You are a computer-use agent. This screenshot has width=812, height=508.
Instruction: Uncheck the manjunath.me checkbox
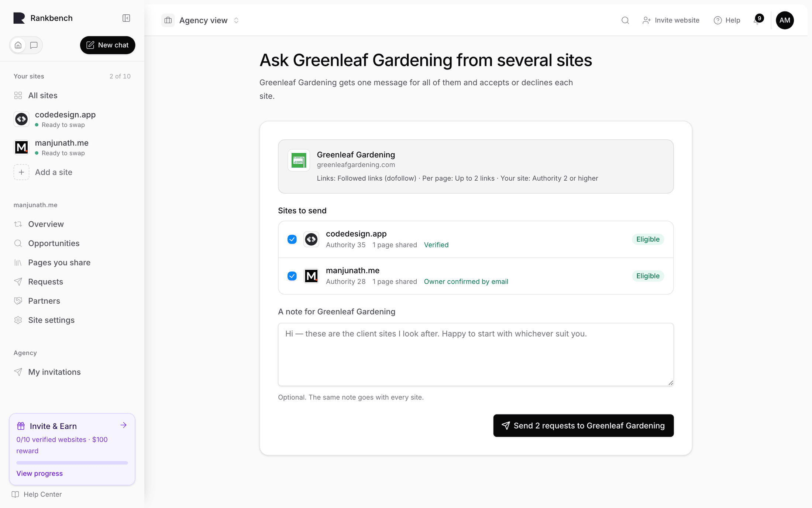292,276
